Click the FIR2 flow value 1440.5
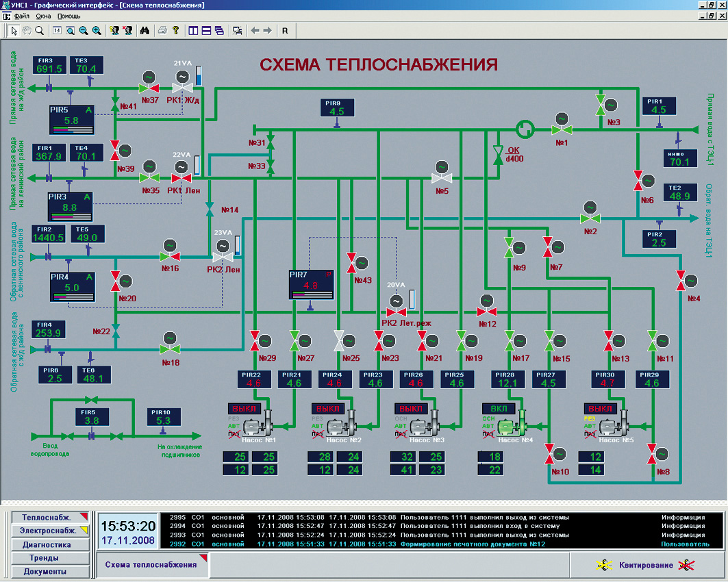Viewport: 728px width, 582px height. (48, 238)
